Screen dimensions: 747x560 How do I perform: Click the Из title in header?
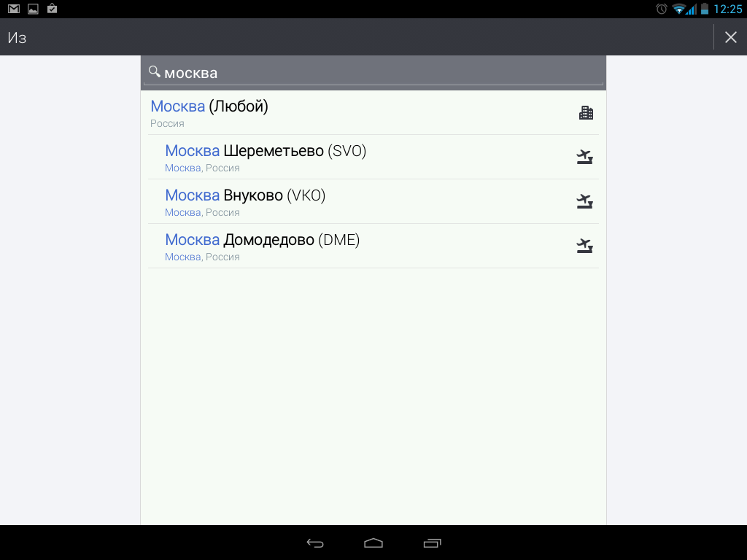tap(18, 38)
